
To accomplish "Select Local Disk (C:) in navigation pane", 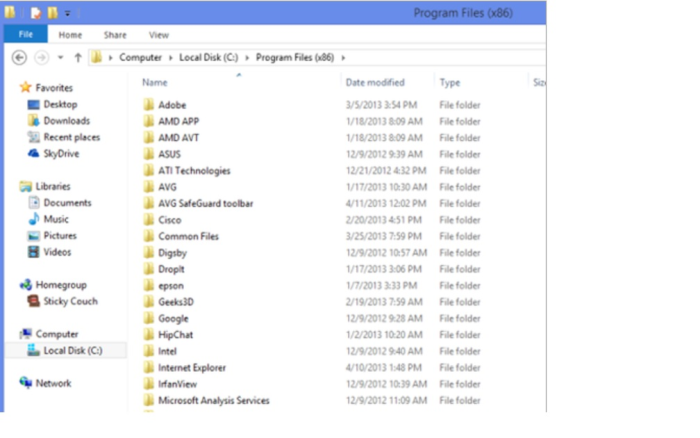I will pyautogui.click(x=73, y=350).
